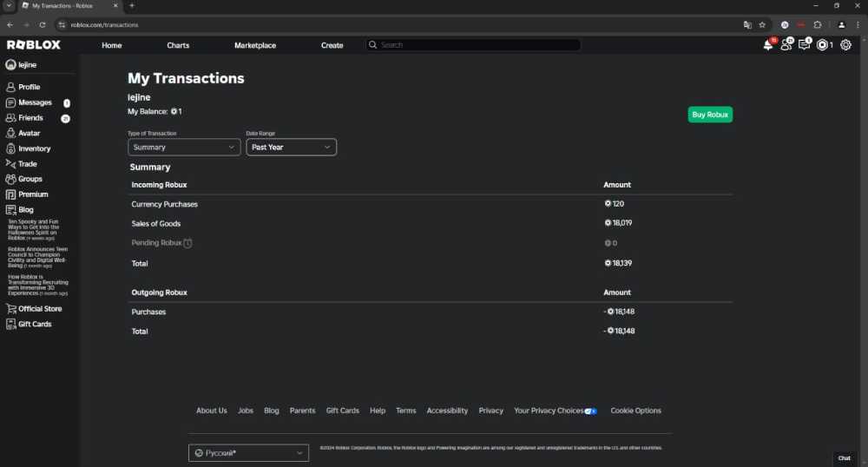Open the Русский language selector
Image resolution: width=868 pixels, height=467 pixels.
[248, 452]
